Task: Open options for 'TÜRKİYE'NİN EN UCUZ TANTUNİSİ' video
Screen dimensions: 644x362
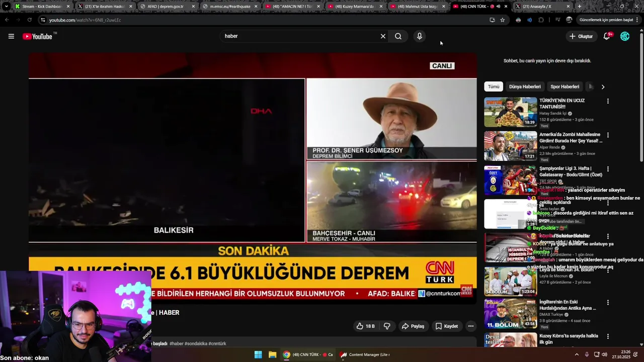Action: [608, 101]
